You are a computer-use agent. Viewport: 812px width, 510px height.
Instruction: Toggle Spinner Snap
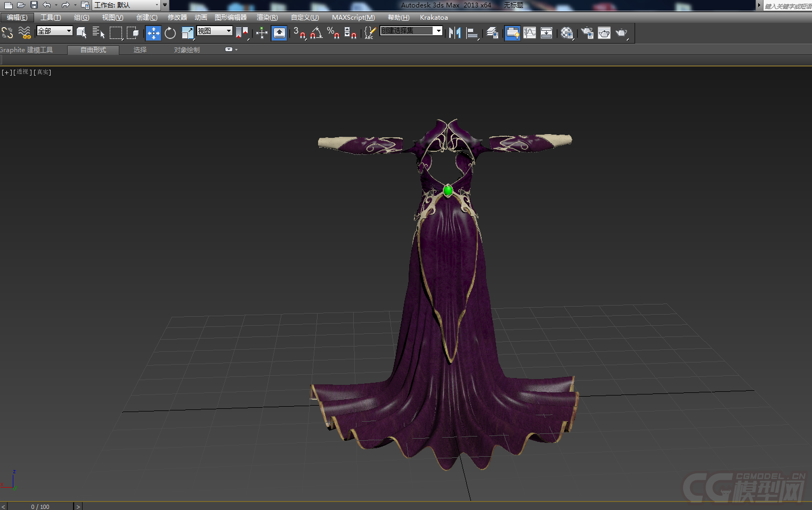350,33
